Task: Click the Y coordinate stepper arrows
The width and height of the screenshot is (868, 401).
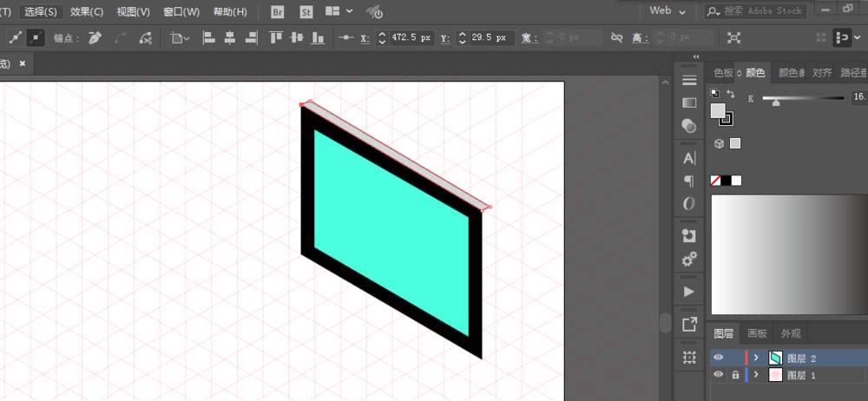Action: (463, 37)
